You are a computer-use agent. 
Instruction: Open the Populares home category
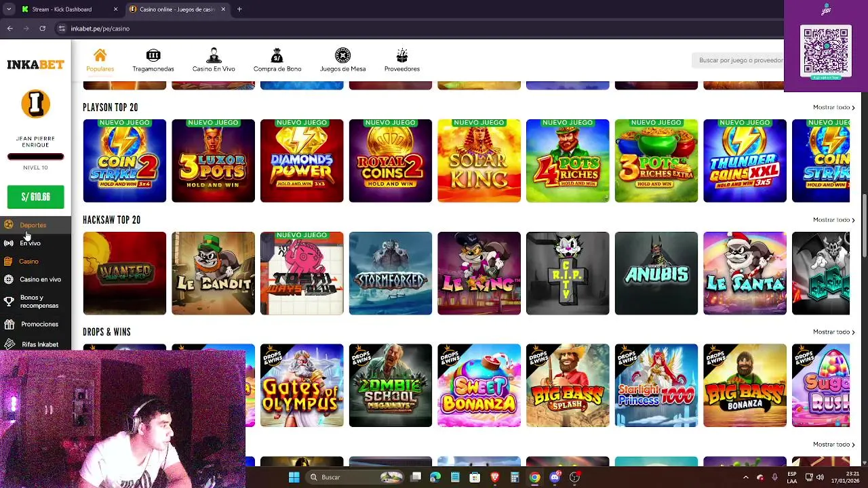point(100,60)
